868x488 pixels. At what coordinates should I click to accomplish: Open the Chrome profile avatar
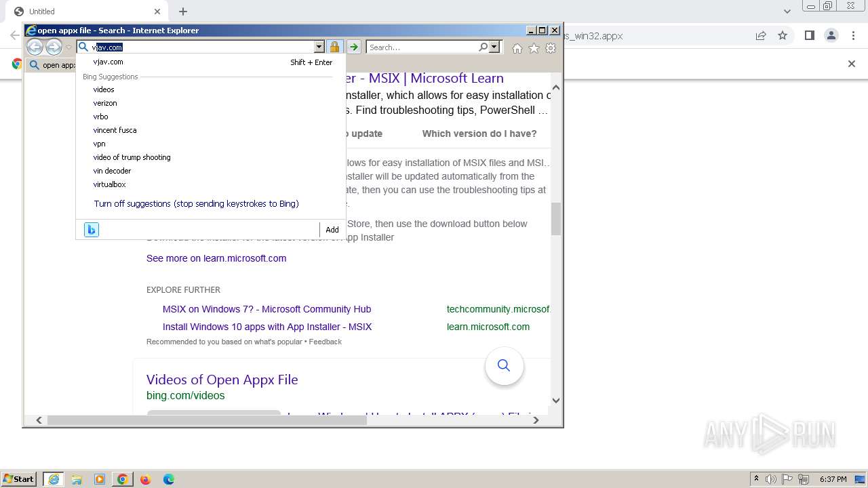coord(831,35)
